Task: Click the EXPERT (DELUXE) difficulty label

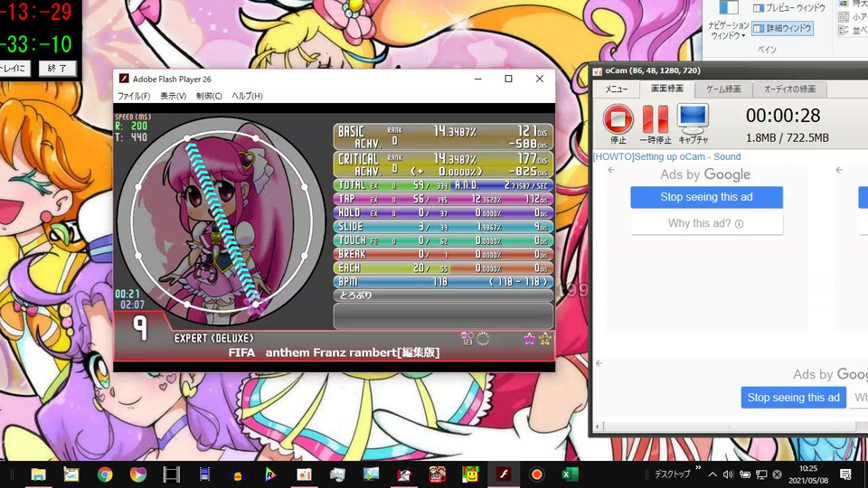Action: [x=213, y=338]
